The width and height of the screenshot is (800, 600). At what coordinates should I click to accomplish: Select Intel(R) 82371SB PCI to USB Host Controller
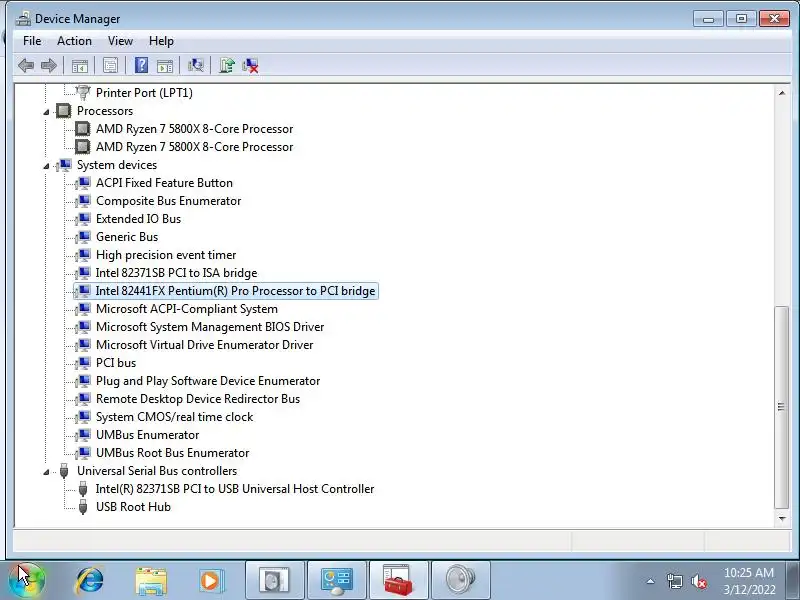(x=235, y=489)
